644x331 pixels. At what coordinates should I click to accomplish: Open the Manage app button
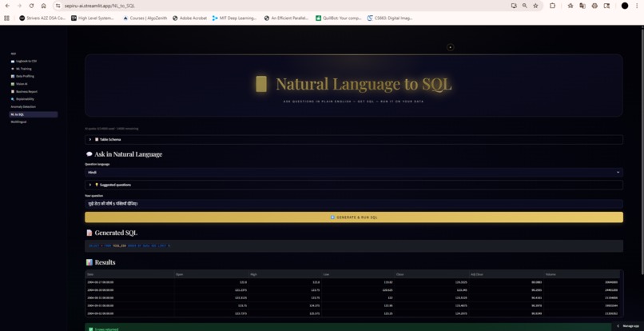click(628, 325)
